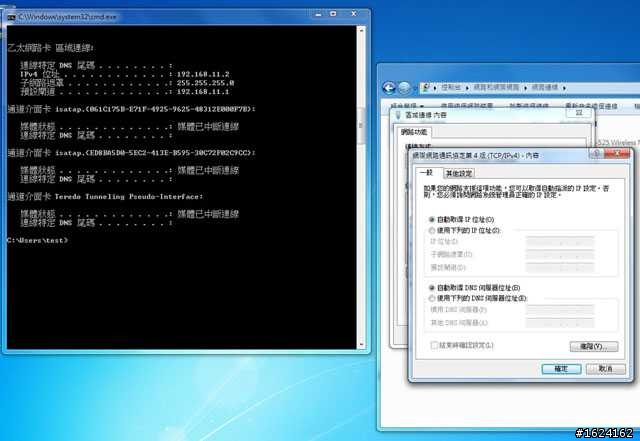Select 自動取得 IP 位址 radio button
This screenshot has width=640, height=441.
click(432, 220)
